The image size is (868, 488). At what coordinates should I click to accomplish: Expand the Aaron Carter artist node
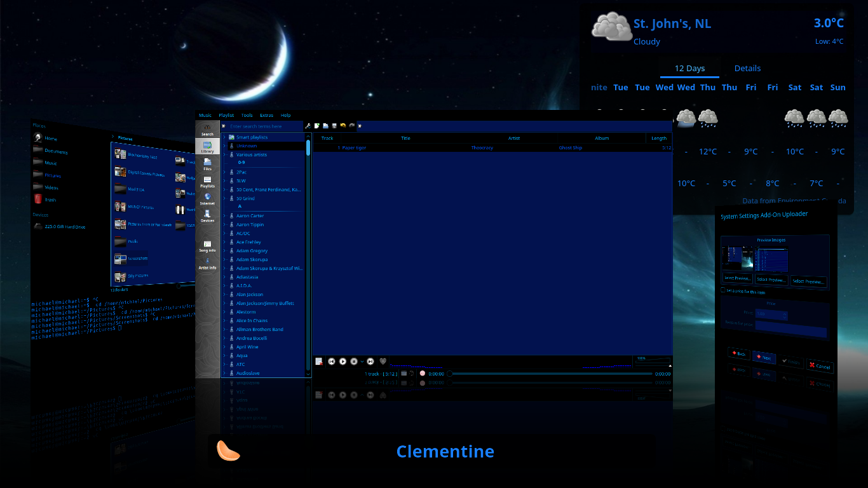pos(224,216)
